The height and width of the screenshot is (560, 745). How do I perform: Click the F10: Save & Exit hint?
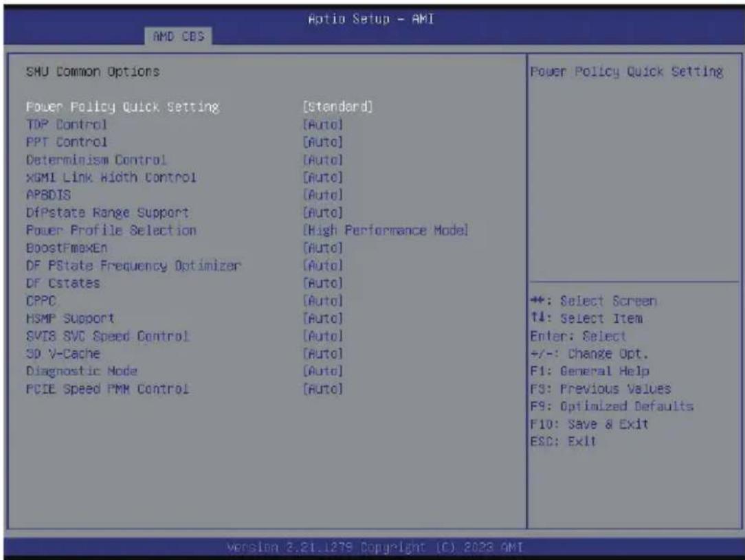tap(589, 424)
